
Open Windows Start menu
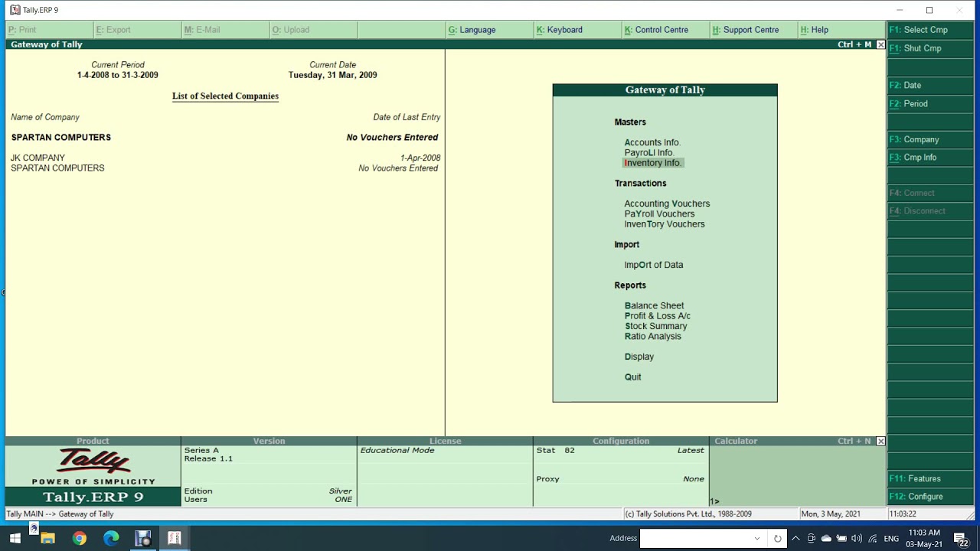(15, 539)
